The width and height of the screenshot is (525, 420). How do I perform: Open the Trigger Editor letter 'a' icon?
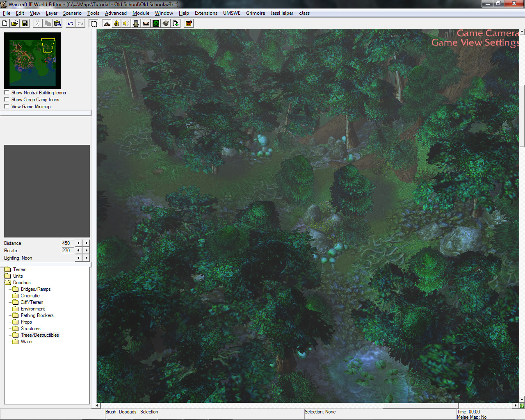(x=116, y=23)
